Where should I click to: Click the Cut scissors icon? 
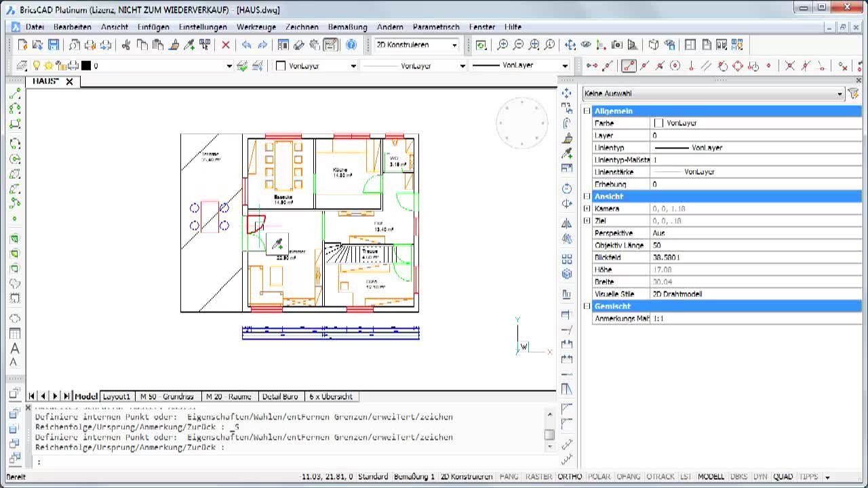click(x=126, y=45)
